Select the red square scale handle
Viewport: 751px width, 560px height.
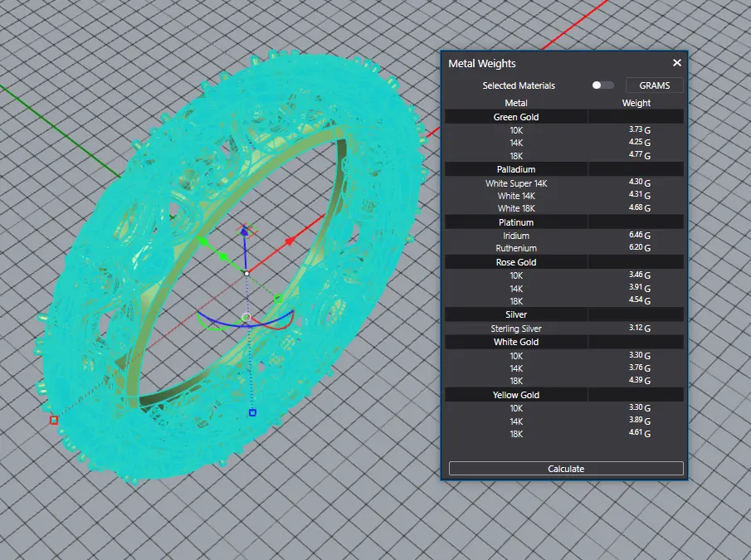tap(54, 420)
